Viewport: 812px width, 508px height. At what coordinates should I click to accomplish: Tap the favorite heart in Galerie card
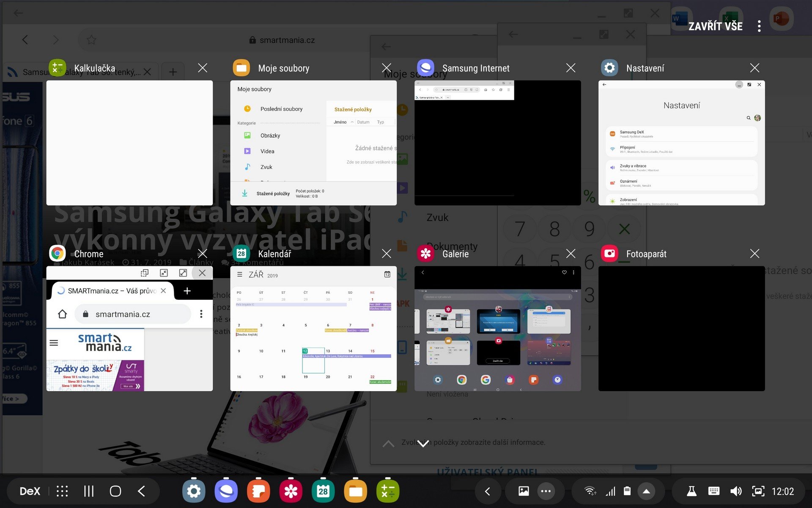[564, 272]
